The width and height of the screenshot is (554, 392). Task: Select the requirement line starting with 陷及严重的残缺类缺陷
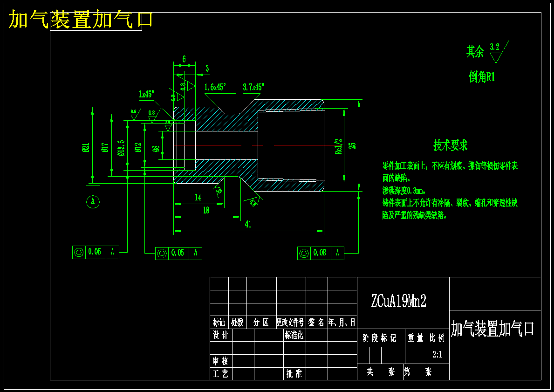pos(414,215)
